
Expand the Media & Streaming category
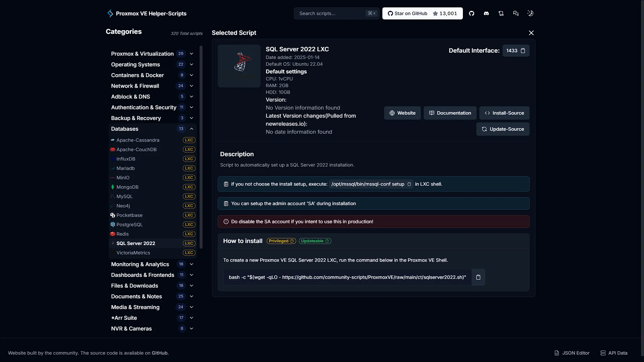153,307
